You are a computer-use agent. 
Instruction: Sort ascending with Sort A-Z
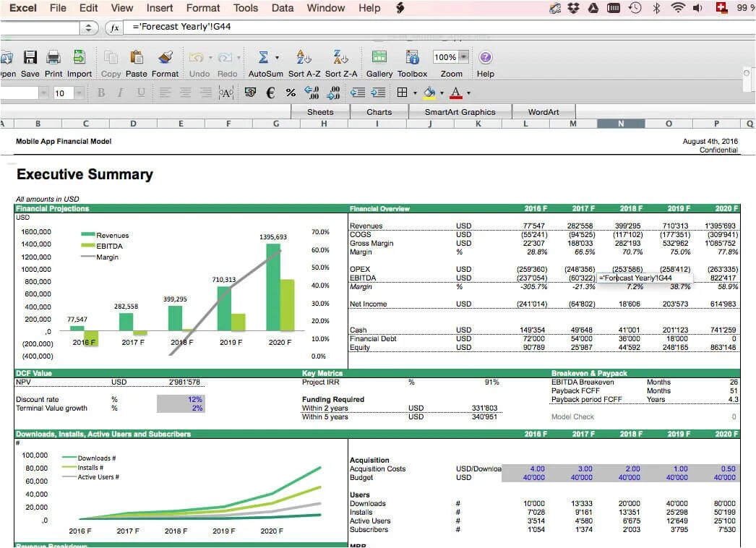coord(304,57)
